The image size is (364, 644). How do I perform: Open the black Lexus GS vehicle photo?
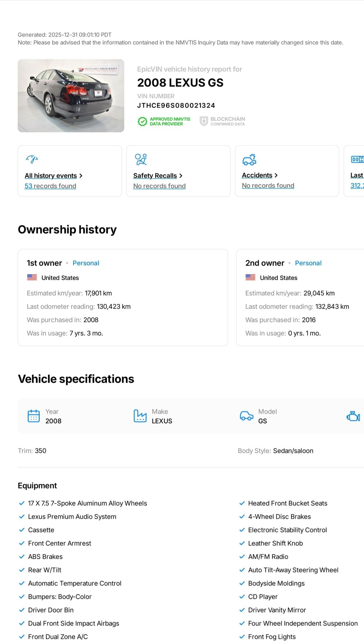pos(71,96)
